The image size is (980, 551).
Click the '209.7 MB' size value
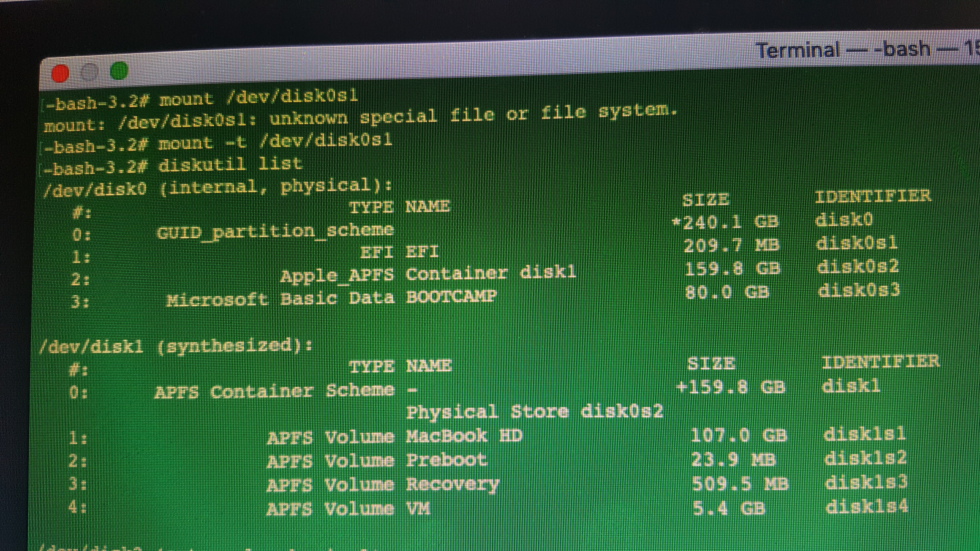tap(731, 245)
